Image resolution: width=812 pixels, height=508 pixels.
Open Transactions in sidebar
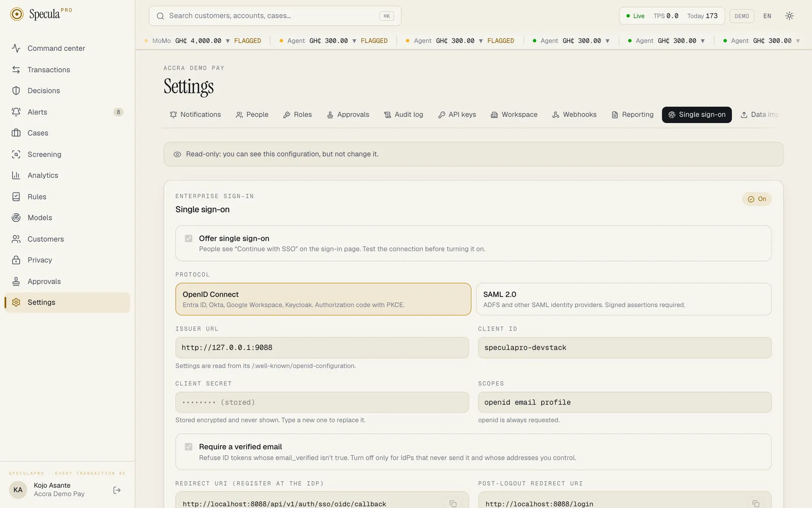point(67,70)
